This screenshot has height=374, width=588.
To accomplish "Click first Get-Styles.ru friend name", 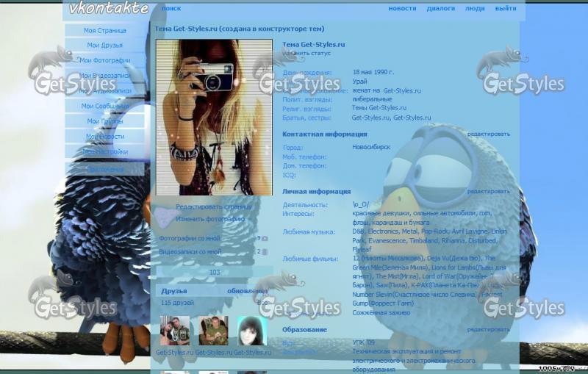I will click(174, 352).
